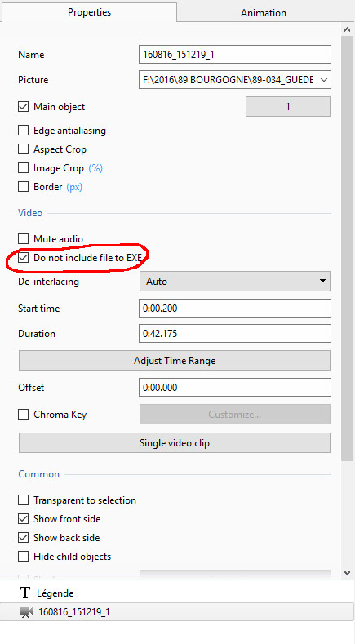This screenshot has height=644, width=355.
Task: Enable the Chroma Key checkbox
Action: point(24,415)
